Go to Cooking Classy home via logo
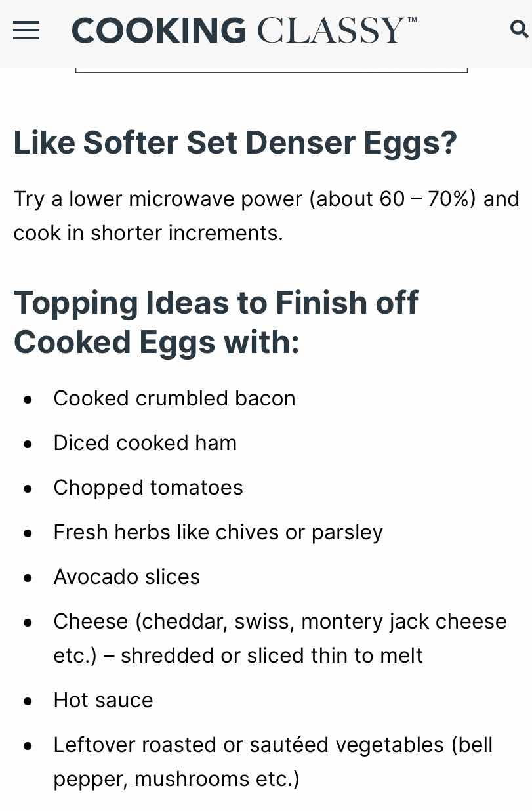 point(244,30)
